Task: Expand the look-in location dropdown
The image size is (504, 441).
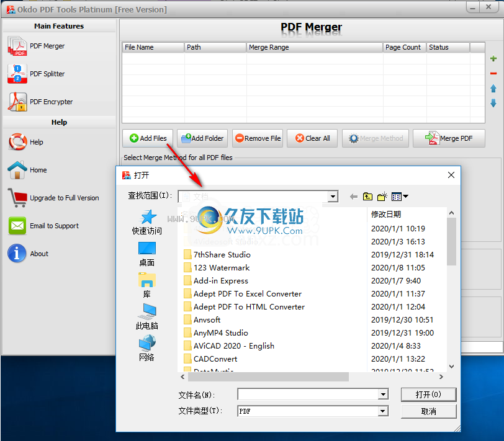Action: [x=333, y=196]
